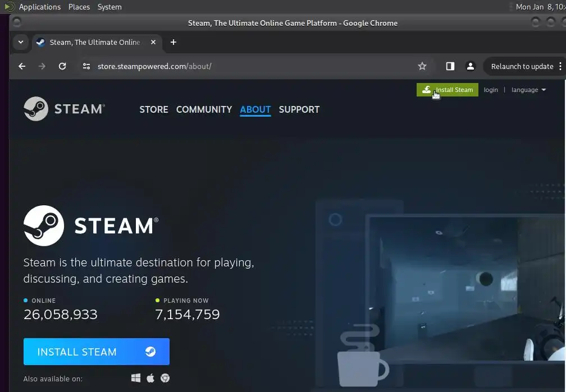Viewport: 566px width, 392px height.
Task: Click the Apple macOS platform icon
Action: tap(150, 378)
